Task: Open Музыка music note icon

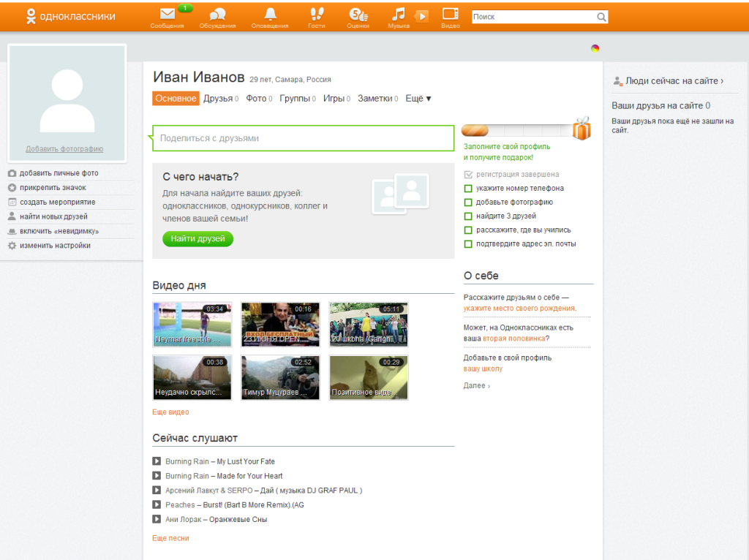Action: click(x=398, y=14)
